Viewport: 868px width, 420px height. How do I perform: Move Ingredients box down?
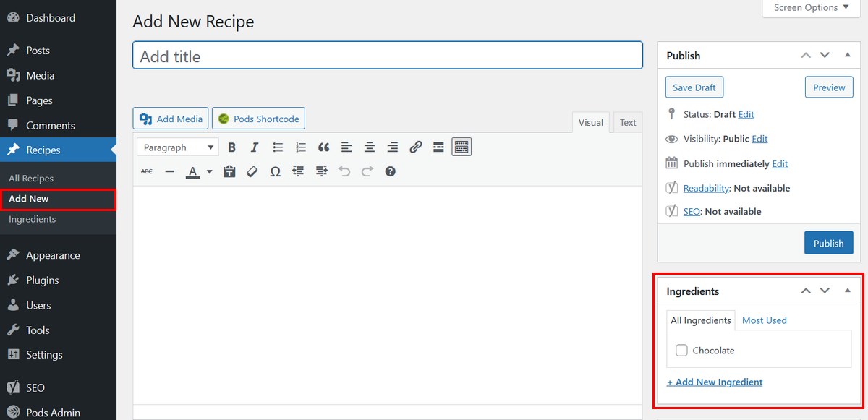point(825,291)
